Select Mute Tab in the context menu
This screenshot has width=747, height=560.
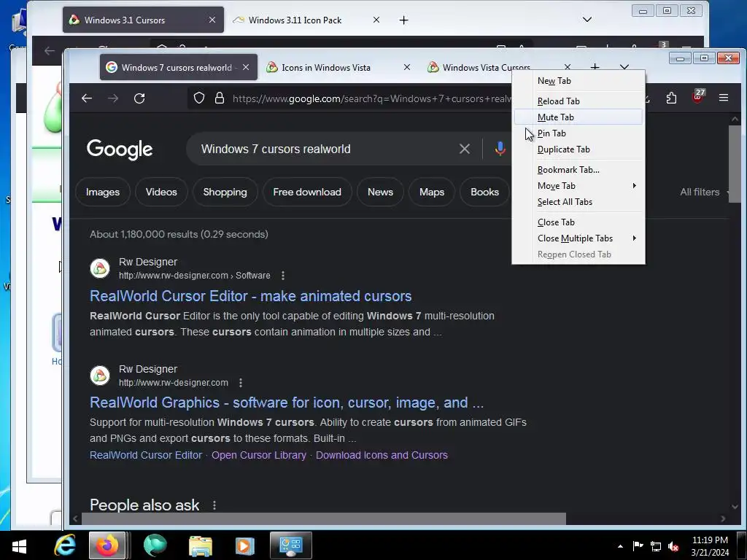(x=578, y=117)
